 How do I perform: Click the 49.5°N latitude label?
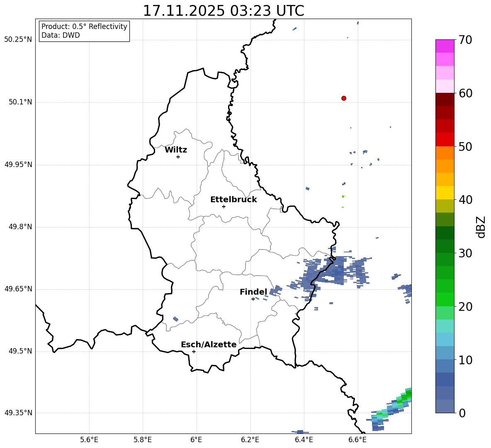pos(20,351)
